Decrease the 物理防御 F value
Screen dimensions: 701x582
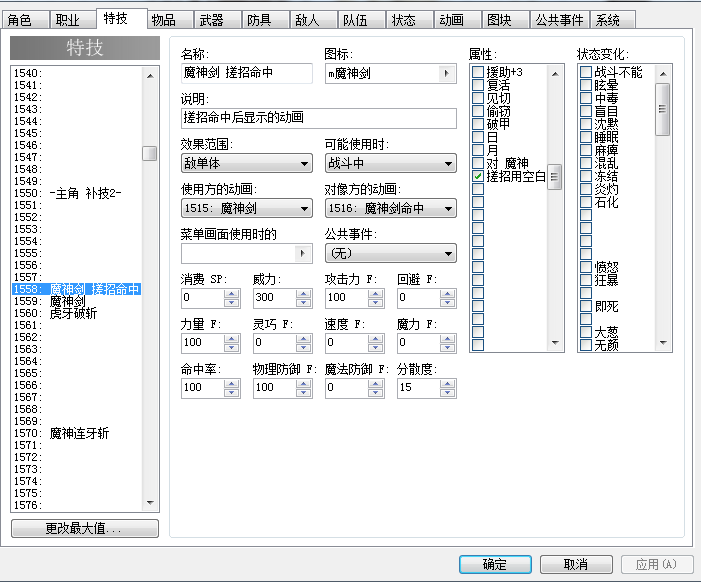point(304,392)
